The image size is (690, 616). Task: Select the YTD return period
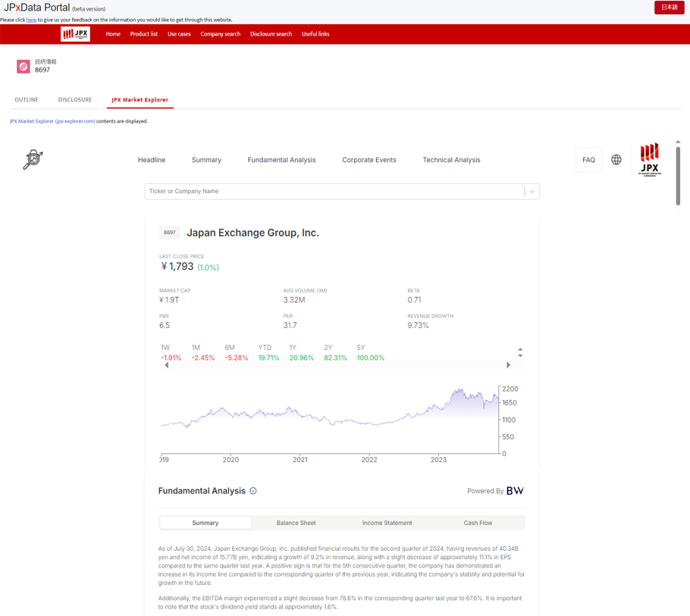(268, 352)
